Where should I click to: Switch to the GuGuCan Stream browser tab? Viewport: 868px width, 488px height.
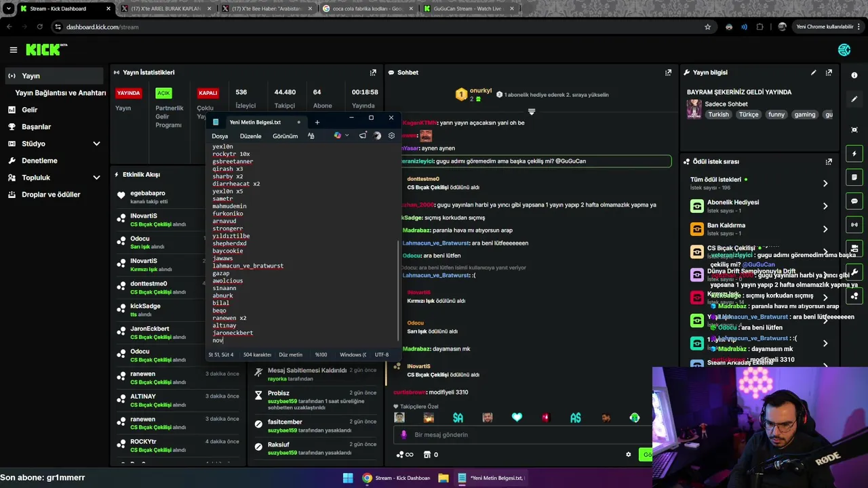pyautogui.click(x=469, y=9)
